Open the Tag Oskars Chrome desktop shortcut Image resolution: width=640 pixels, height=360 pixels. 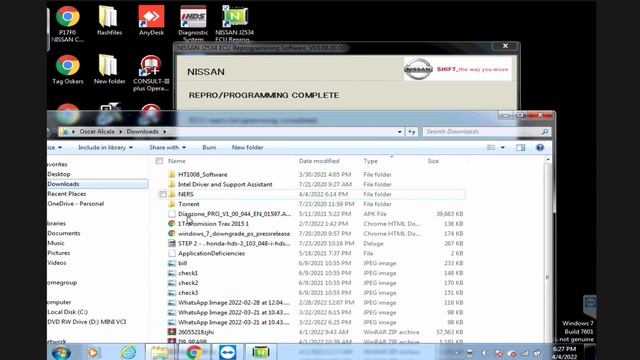point(68,69)
